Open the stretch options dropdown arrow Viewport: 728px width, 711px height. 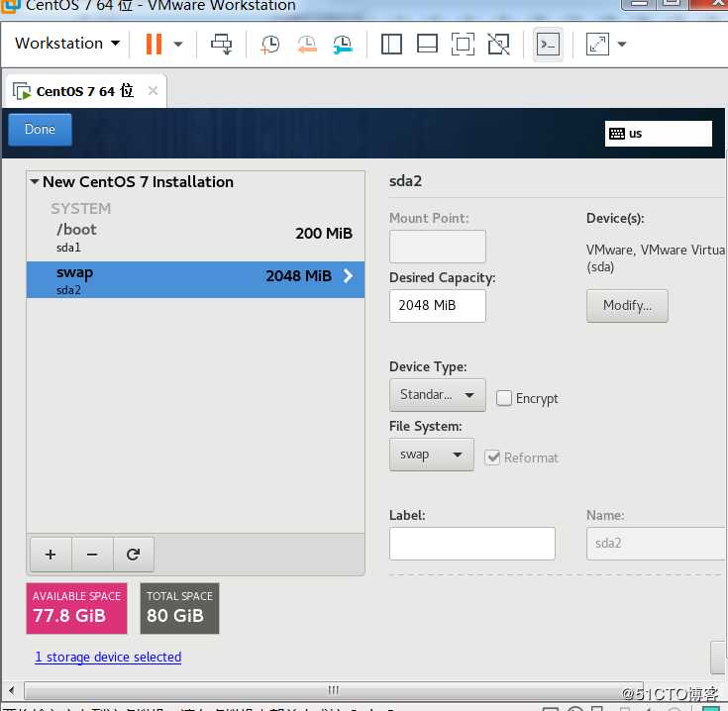(622, 45)
